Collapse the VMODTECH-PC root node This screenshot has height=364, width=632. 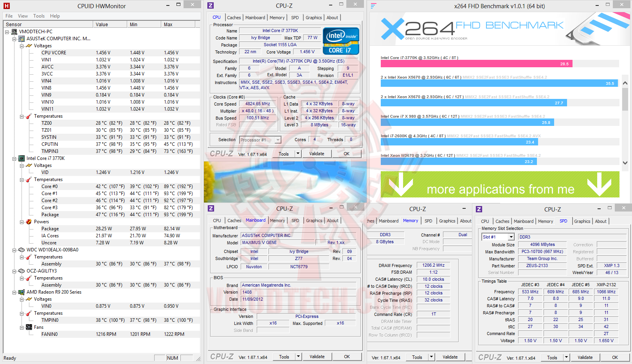click(x=7, y=32)
